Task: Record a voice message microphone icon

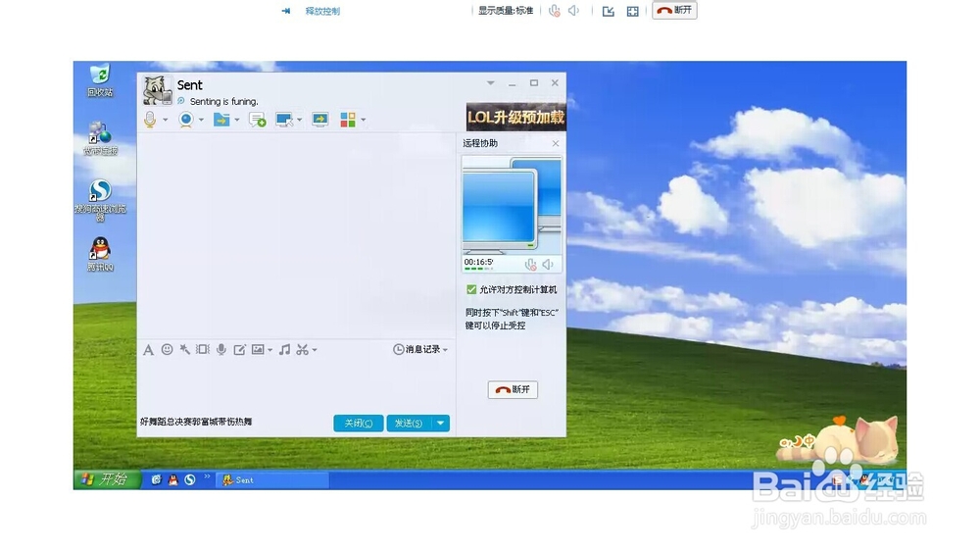Action: pyautogui.click(x=221, y=350)
